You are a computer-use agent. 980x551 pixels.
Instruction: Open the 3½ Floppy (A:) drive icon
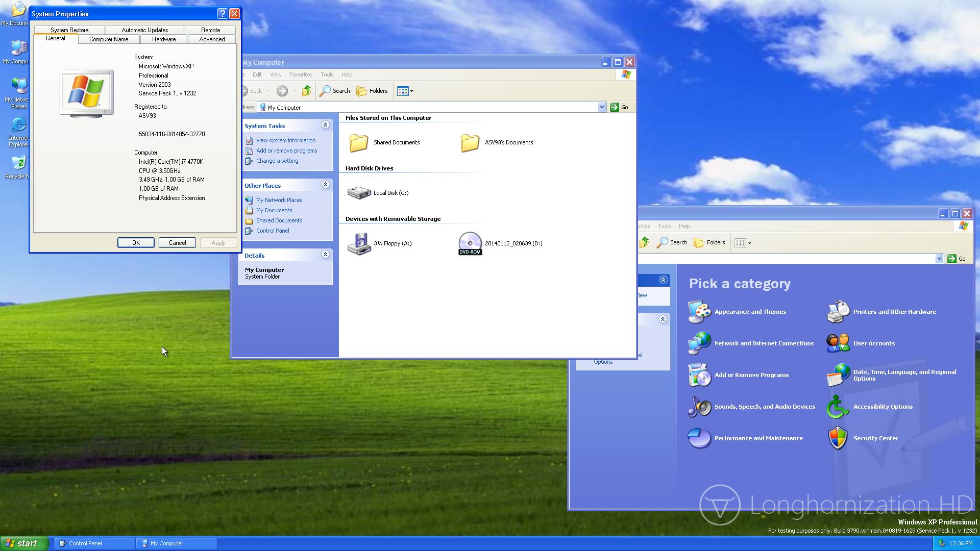(359, 243)
